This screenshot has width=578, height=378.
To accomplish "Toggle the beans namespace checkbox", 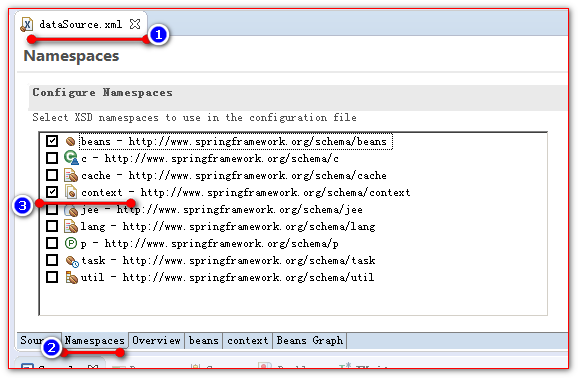I will click(x=52, y=141).
